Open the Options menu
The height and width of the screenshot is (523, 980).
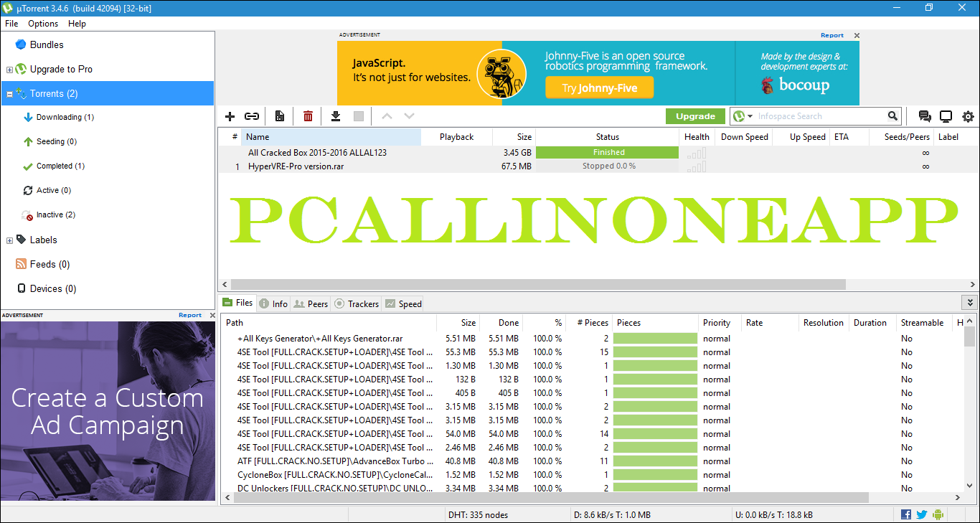tap(43, 23)
